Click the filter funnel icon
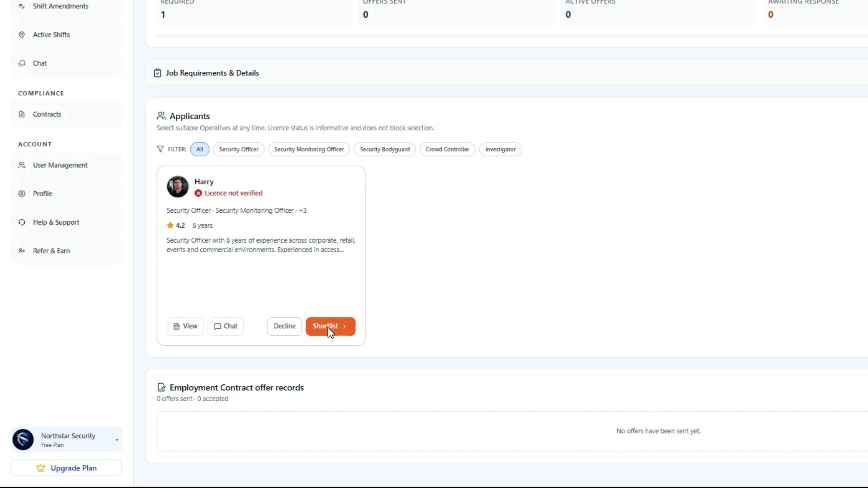 click(x=160, y=149)
